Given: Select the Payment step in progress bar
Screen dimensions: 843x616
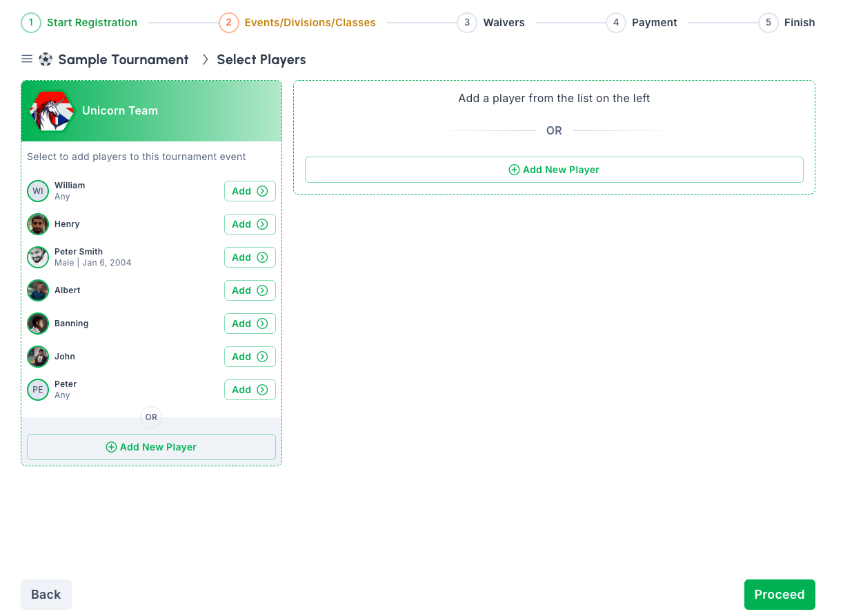Looking at the screenshot, I should point(642,23).
